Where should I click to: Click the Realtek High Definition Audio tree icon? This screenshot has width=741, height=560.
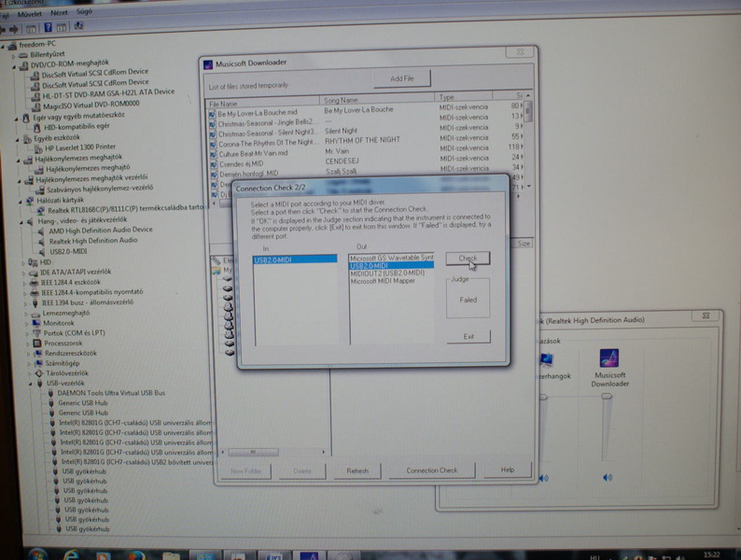pos(41,241)
